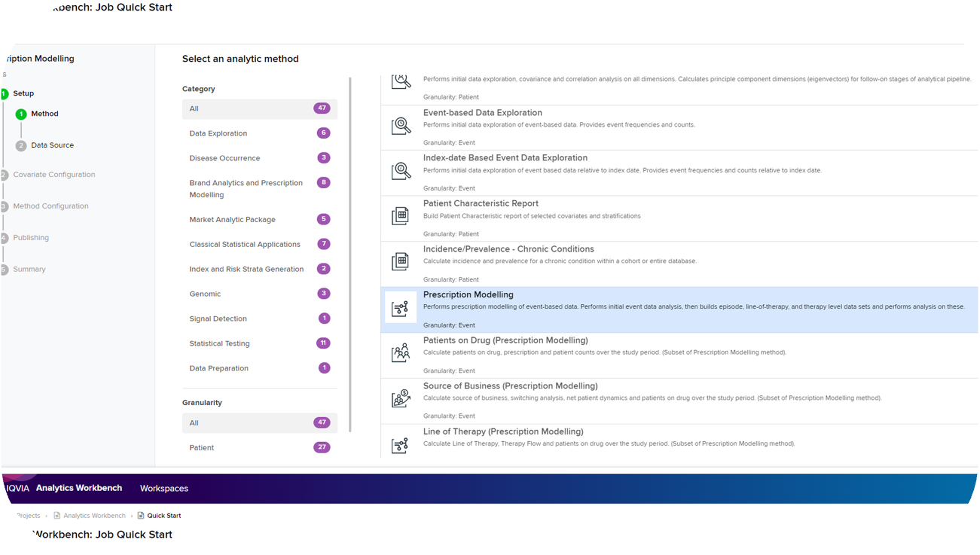Go to the Data Source sub-step

[x=52, y=145]
